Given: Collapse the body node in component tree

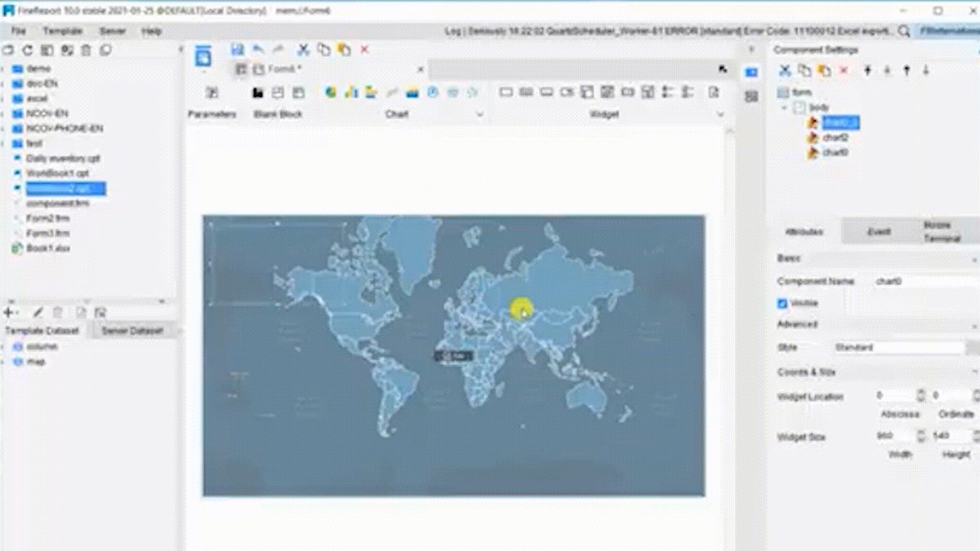Looking at the screenshot, I should [x=785, y=108].
